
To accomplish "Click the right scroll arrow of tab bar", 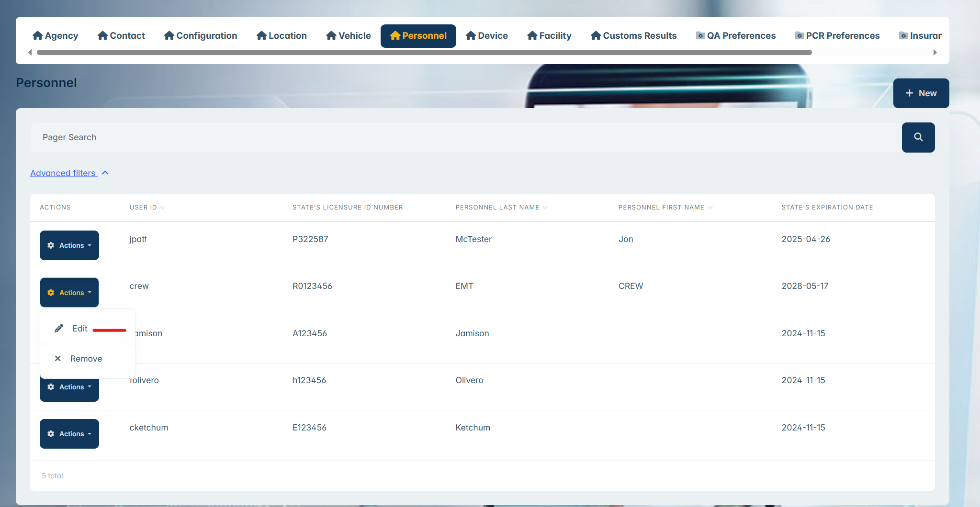I will coord(935,52).
